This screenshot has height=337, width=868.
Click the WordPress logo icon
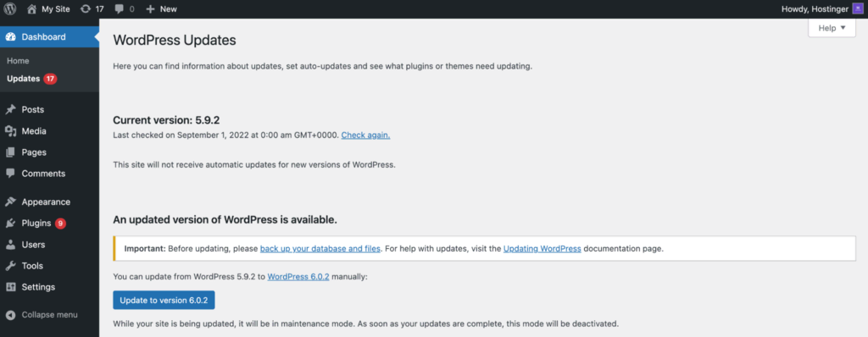click(10, 8)
